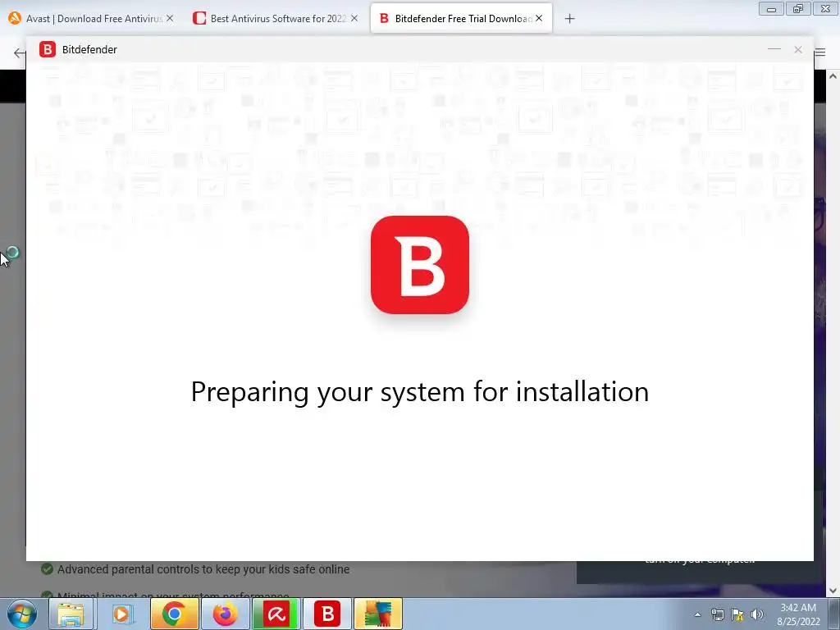
Task: Open Avira from the taskbar
Action: [276, 614]
